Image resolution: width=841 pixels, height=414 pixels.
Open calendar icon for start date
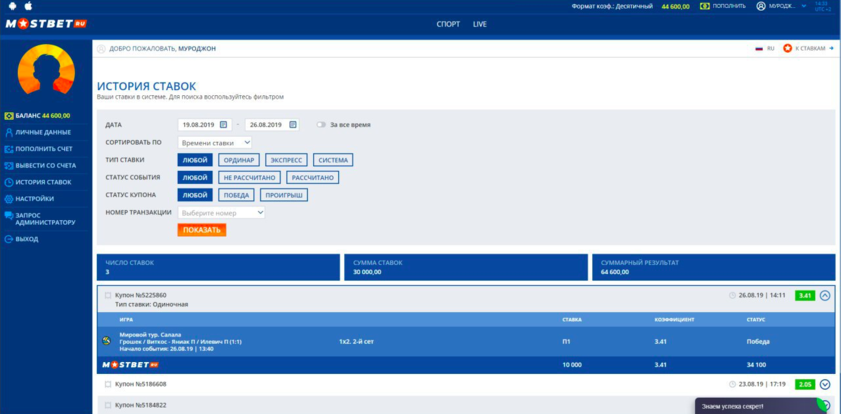tap(225, 124)
